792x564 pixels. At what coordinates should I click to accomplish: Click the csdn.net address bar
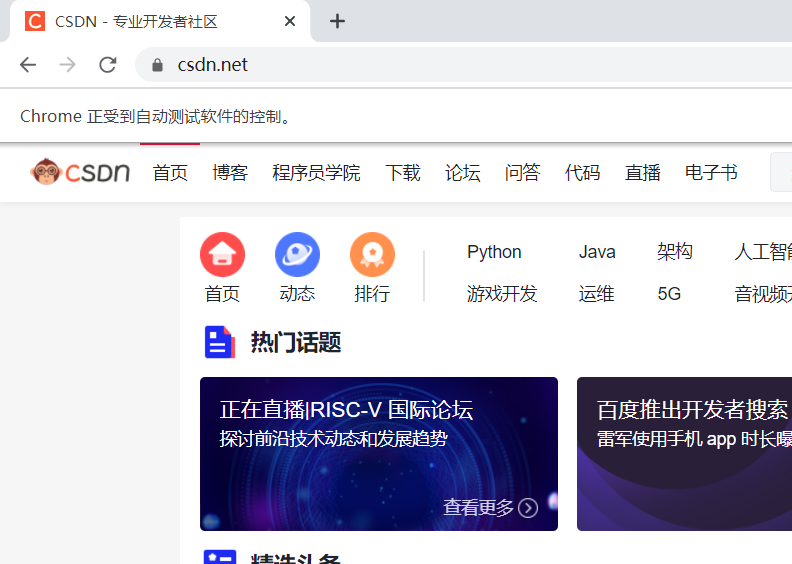coord(464,65)
